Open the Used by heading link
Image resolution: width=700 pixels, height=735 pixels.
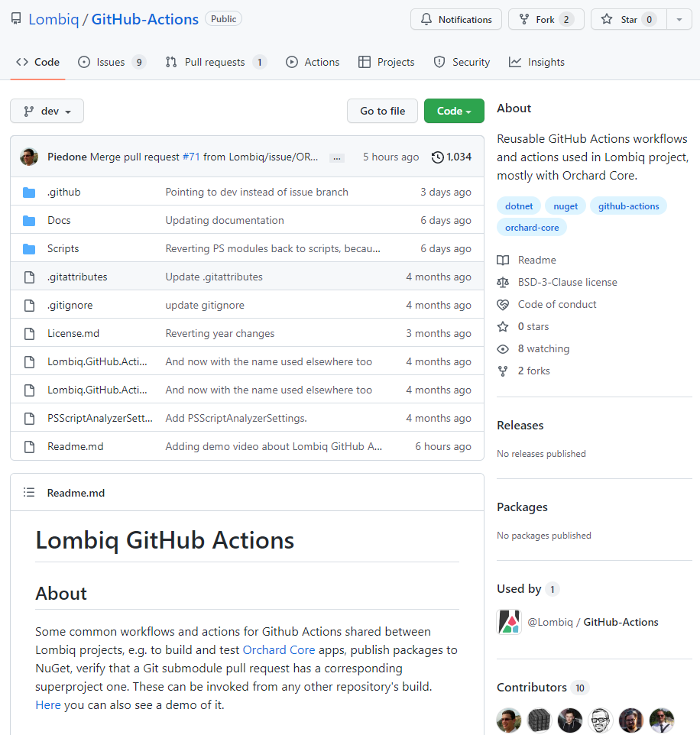tap(528, 589)
